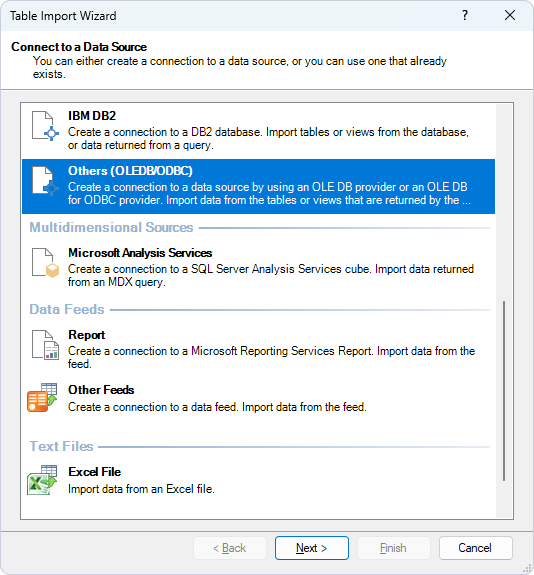Click the Data Feeds group header
Viewport: 534px width, 575px height.
coord(67,310)
